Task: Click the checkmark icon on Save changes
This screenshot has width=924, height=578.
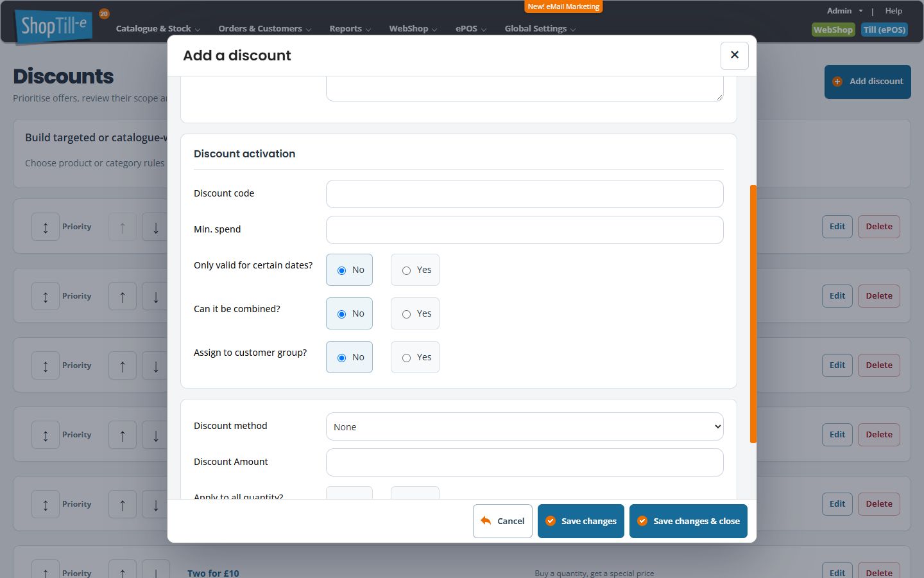Action: click(x=551, y=521)
